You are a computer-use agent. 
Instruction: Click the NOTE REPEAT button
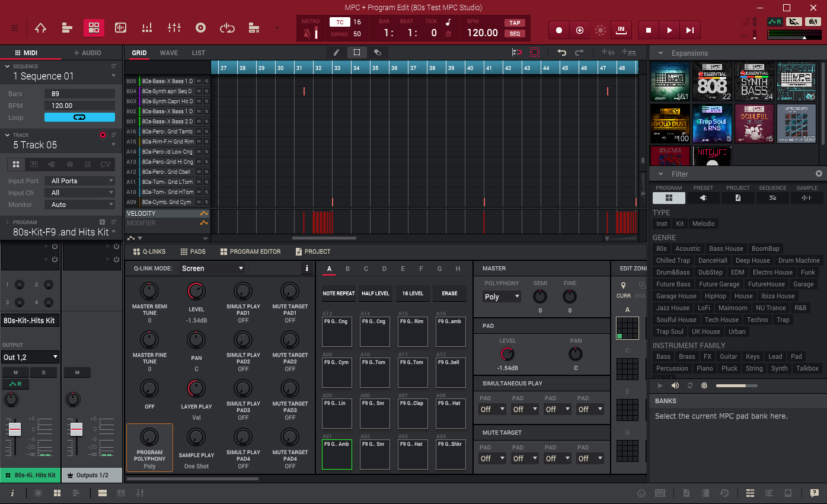(x=339, y=294)
